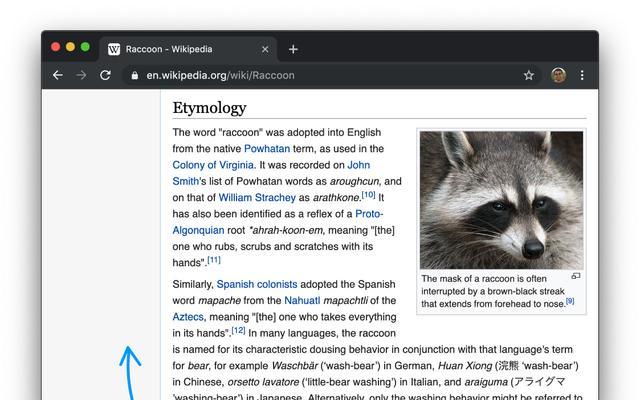
Task: Click the Aztecs link
Action: coord(188,317)
